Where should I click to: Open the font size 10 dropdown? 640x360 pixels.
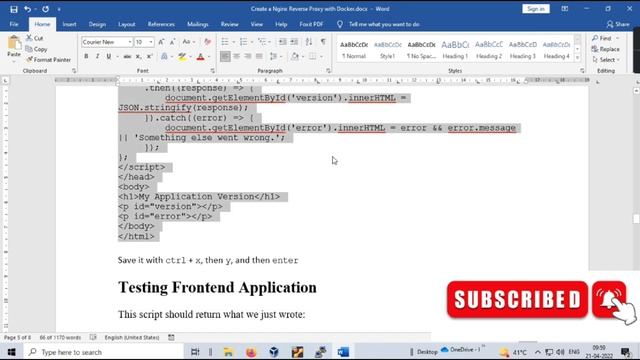[x=151, y=42]
